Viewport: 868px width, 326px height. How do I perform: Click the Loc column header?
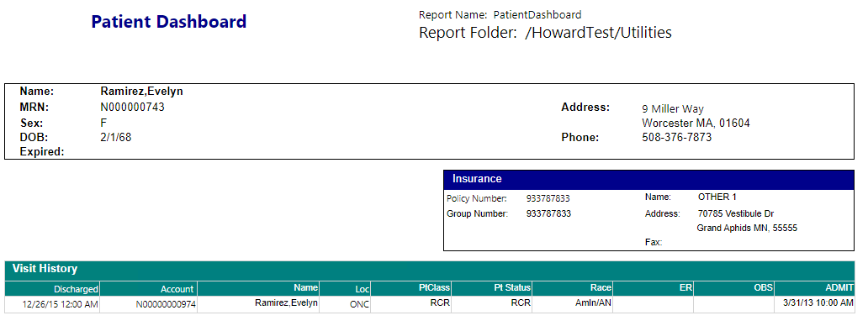[346, 289]
